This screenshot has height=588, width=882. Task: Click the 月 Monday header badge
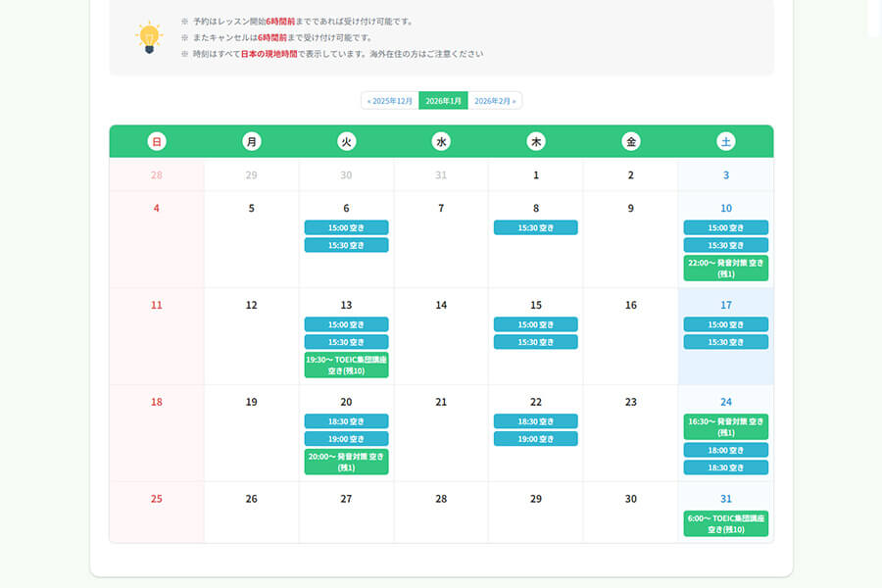(x=252, y=142)
